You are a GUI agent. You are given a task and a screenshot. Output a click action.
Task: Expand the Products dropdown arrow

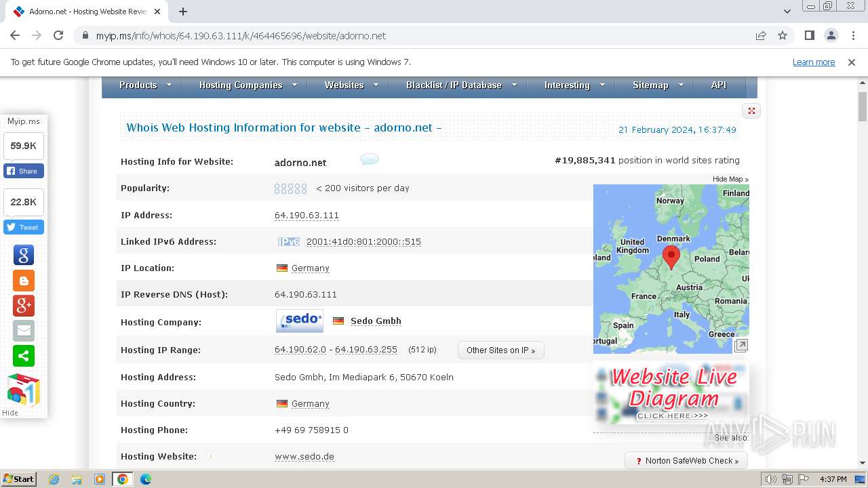pos(169,85)
